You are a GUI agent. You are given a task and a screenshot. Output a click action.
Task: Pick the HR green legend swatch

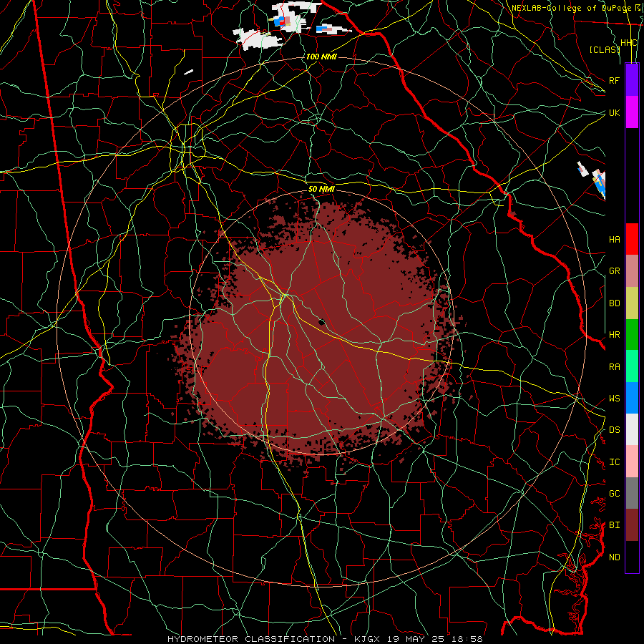(x=632, y=335)
